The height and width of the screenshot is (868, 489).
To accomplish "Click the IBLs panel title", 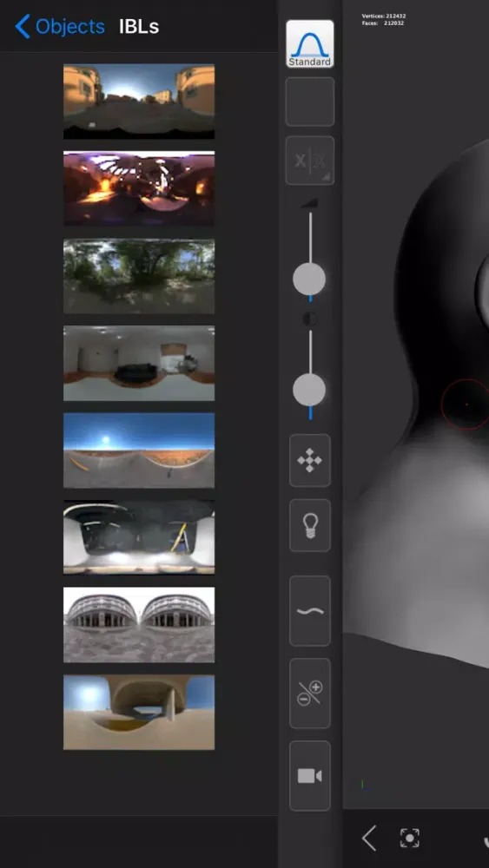I will [x=139, y=27].
